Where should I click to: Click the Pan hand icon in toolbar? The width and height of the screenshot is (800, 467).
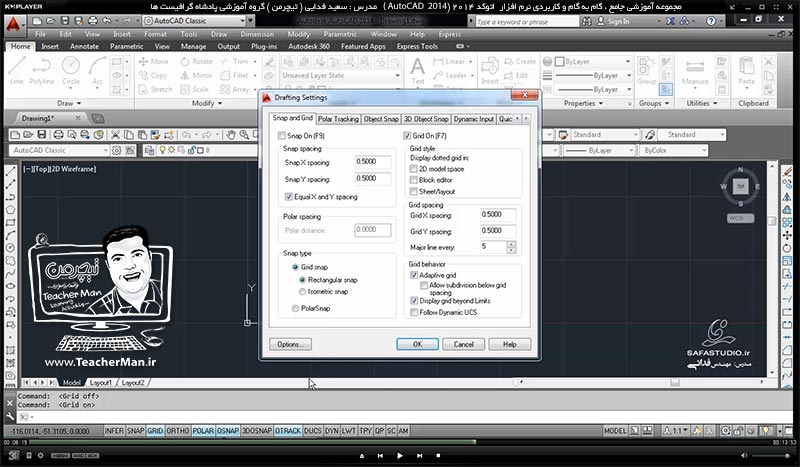click(231, 135)
